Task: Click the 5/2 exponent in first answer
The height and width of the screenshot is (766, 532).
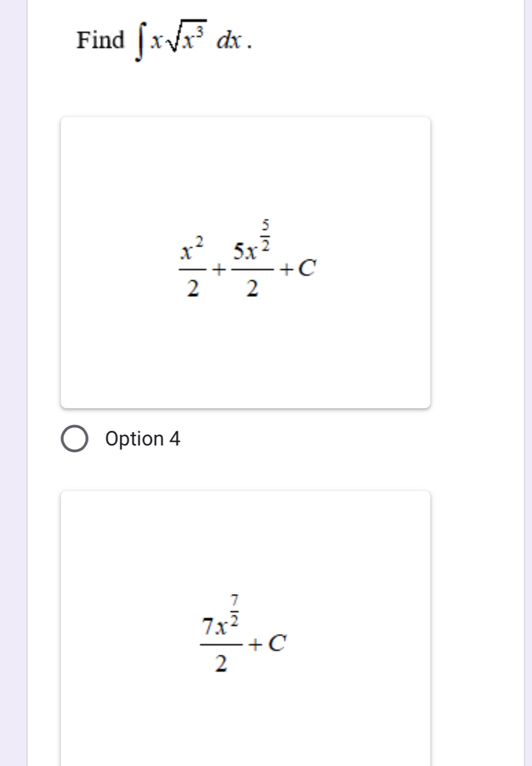Action: tap(267, 232)
